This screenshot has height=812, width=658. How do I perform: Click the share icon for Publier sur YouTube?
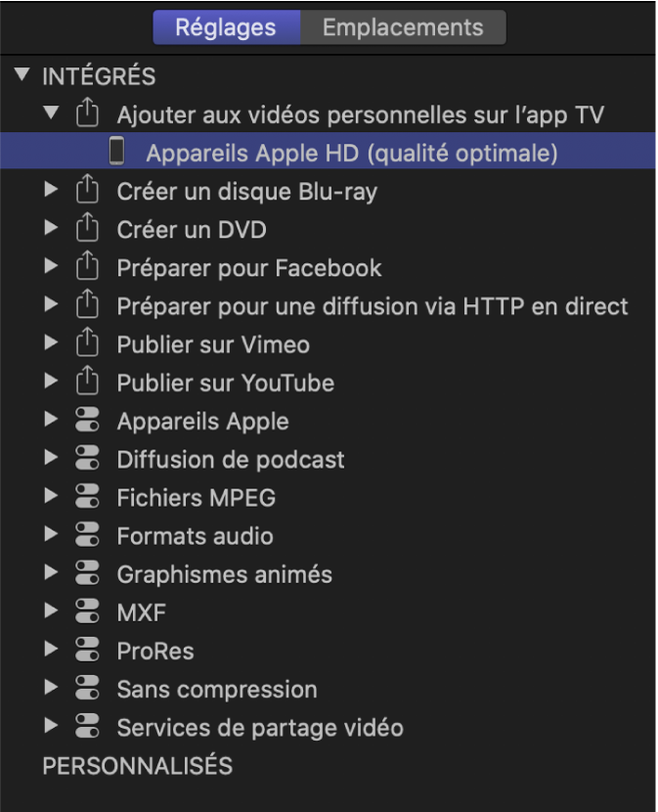(87, 383)
